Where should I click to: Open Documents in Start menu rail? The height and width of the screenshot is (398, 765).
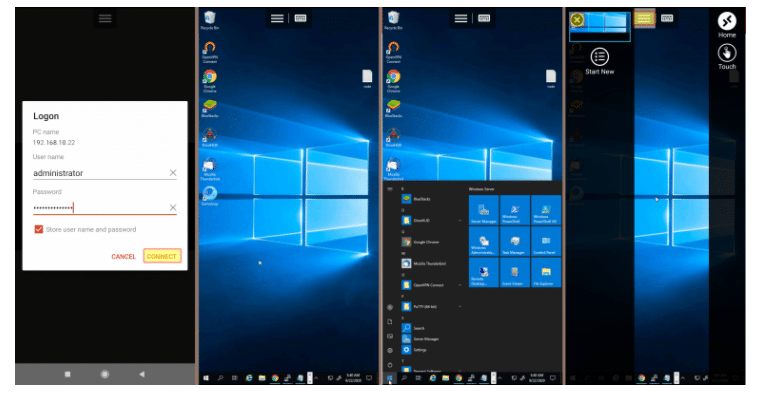[390, 321]
